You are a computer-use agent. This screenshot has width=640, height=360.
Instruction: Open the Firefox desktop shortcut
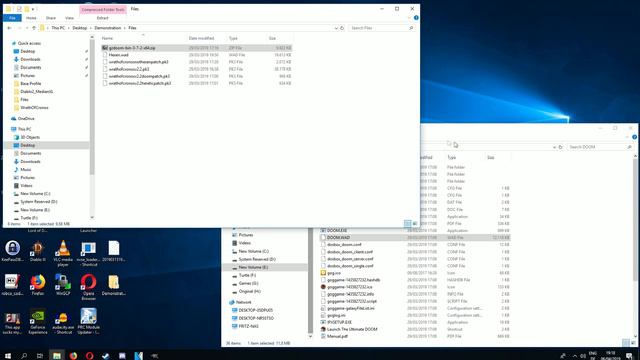pos(38,284)
